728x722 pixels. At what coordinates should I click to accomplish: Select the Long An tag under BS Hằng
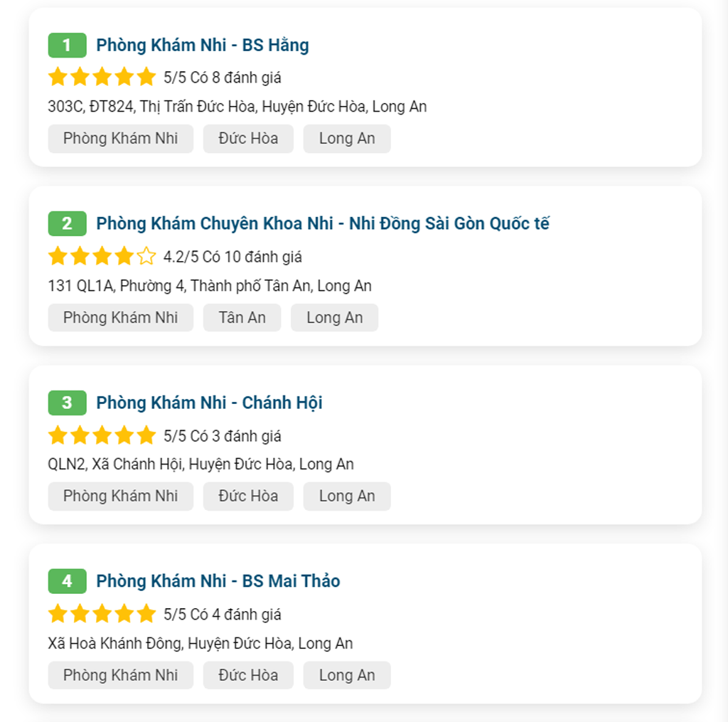coord(347,139)
